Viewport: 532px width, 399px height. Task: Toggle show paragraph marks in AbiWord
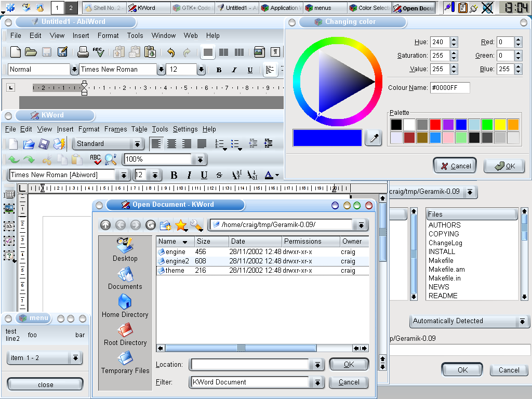pyautogui.click(x=275, y=52)
